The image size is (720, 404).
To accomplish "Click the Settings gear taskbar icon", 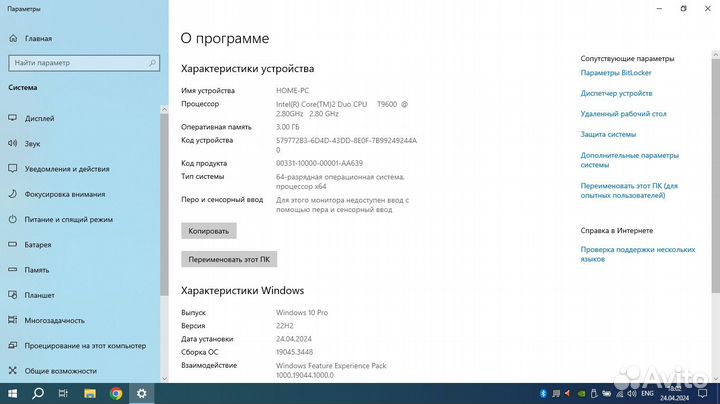I will pos(141,393).
